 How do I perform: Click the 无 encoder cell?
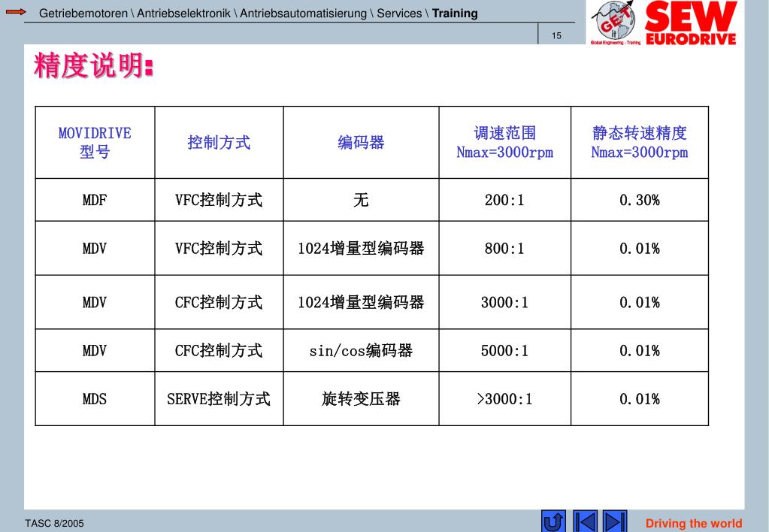[361, 200]
